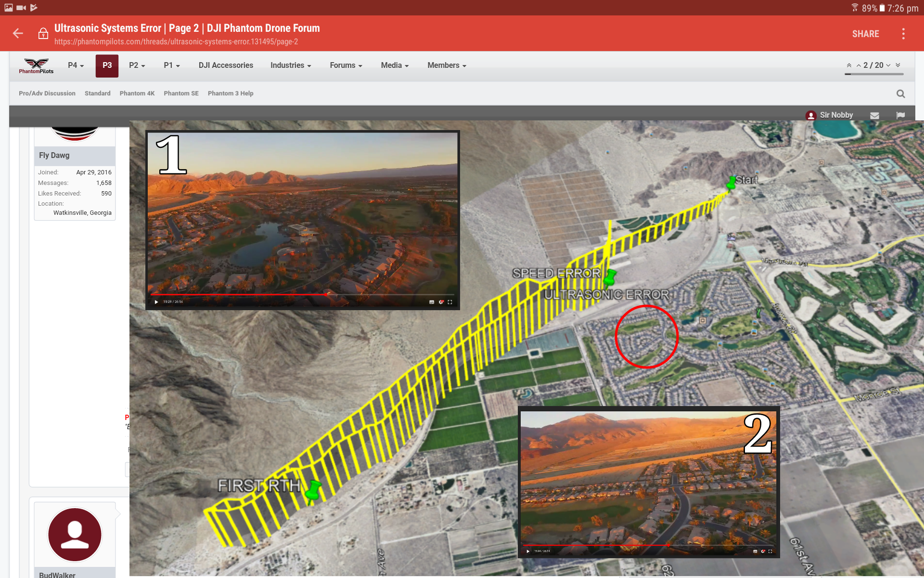Jump to first page double-chevron
Image resolution: width=924 pixels, height=578 pixels.
[x=849, y=66]
